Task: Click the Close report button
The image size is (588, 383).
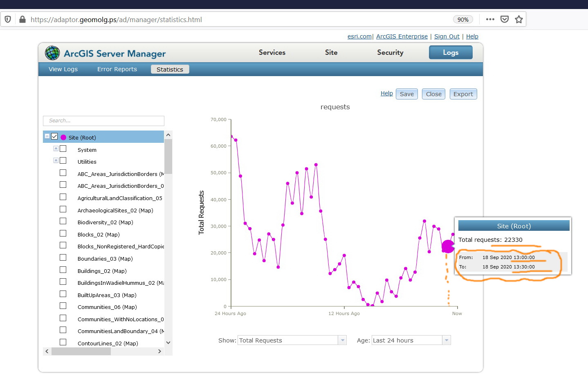Action: coord(433,94)
